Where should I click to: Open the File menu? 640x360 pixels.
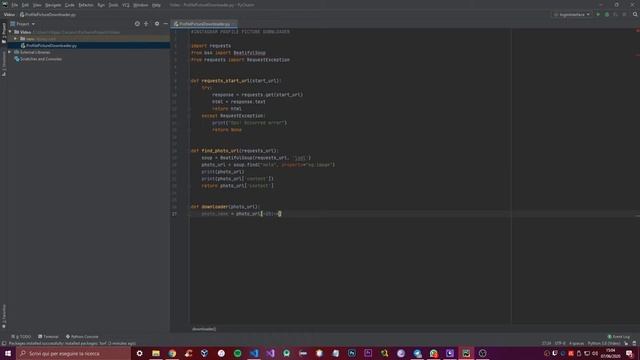(x=15, y=5)
